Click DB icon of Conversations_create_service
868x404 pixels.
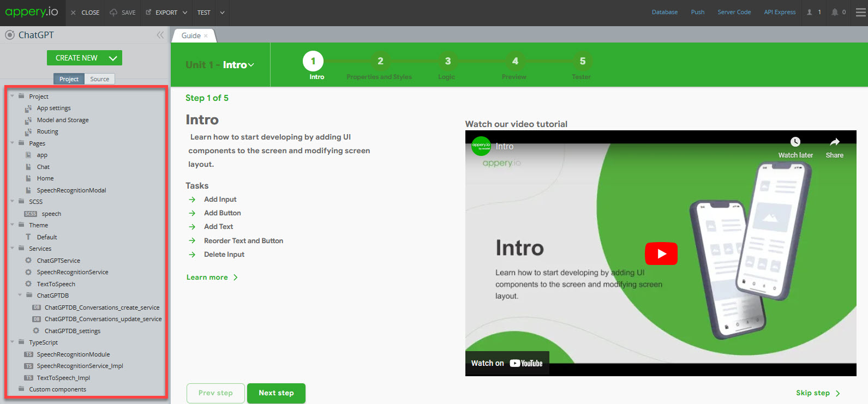tap(37, 307)
